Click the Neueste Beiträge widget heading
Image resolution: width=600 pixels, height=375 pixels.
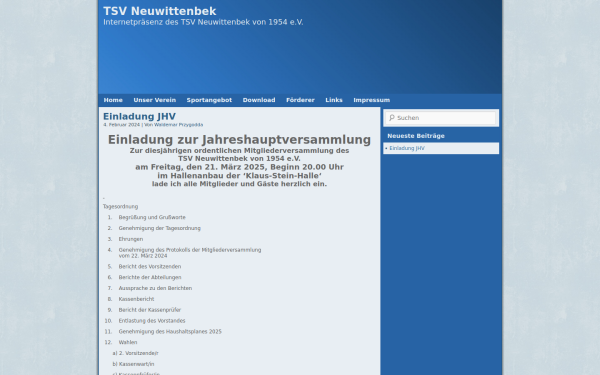click(416, 136)
